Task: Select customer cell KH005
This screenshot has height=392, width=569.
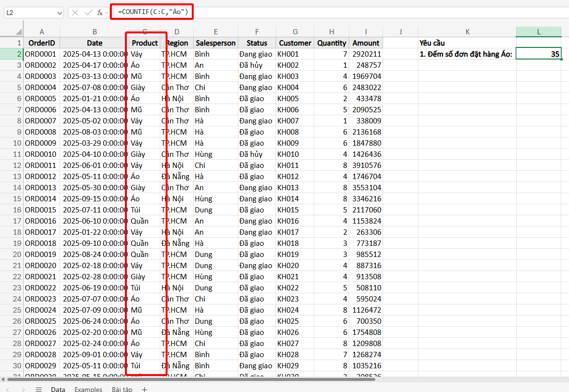Action: pos(295,99)
